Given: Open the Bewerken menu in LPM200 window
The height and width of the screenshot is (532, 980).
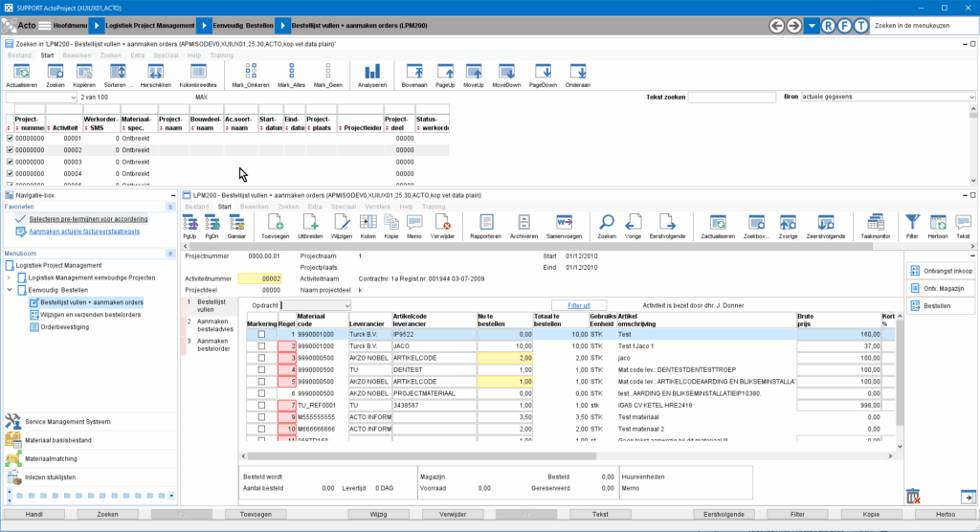Looking at the screenshot, I should [x=254, y=207].
